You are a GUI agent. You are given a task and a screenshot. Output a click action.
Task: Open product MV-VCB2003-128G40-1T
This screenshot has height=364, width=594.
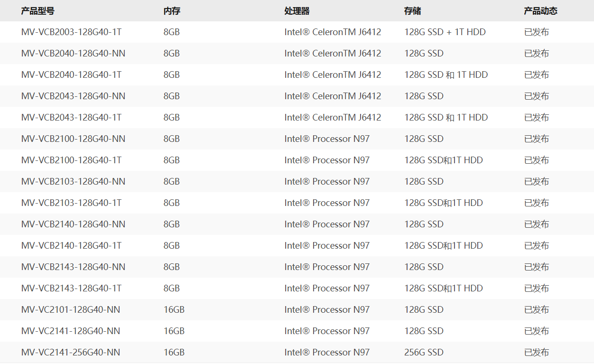[x=71, y=32]
